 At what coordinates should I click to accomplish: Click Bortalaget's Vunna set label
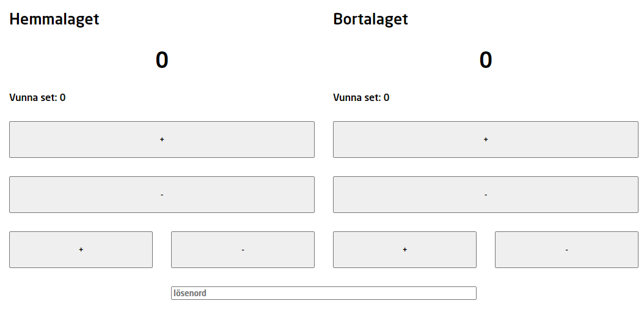pyautogui.click(x=361, y=97)
